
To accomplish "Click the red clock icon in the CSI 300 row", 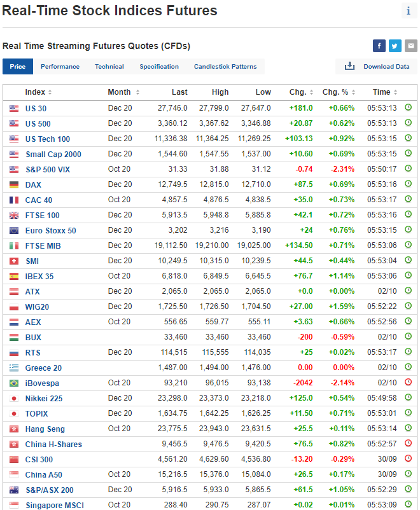I will coord(409,459).
